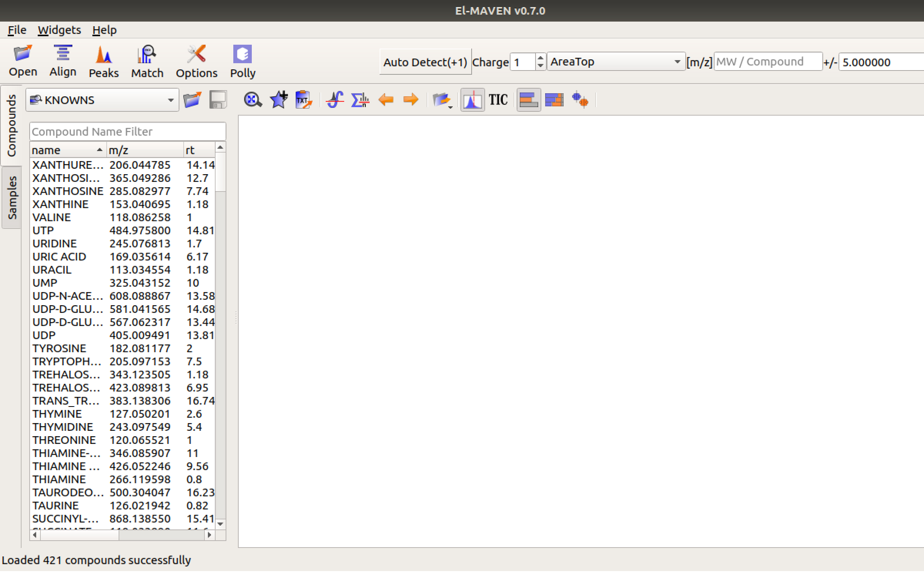This screenshot has height=578, width=924.
Task: Click the reset zoom magnifier icon
Action: coord(252,100)
